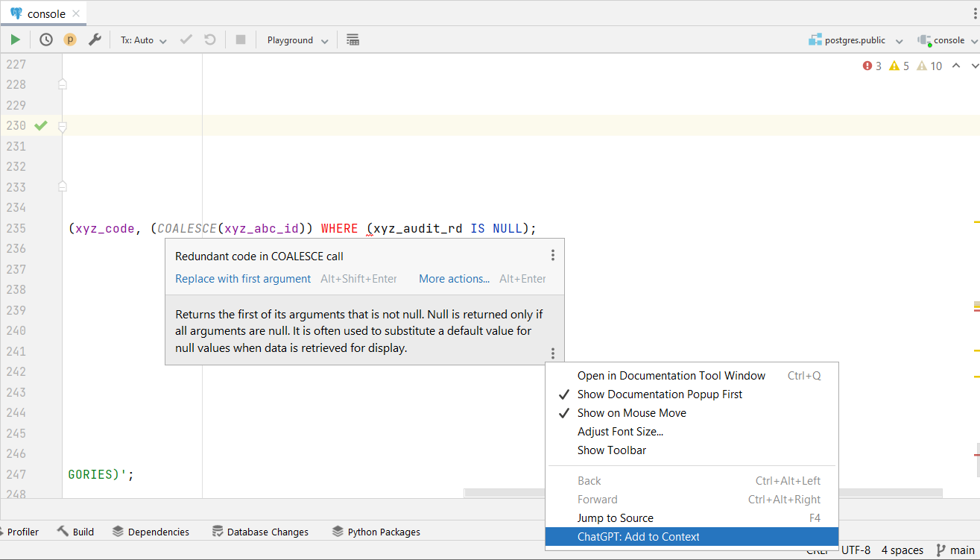Click the orange parameters 'p' icon

(70, 40)
